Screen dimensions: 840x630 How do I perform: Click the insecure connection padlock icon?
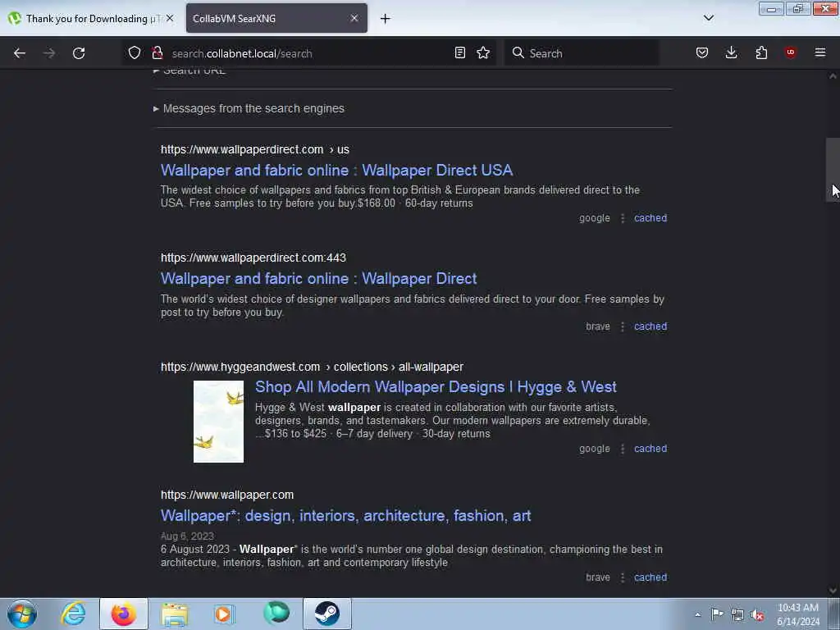157,52
